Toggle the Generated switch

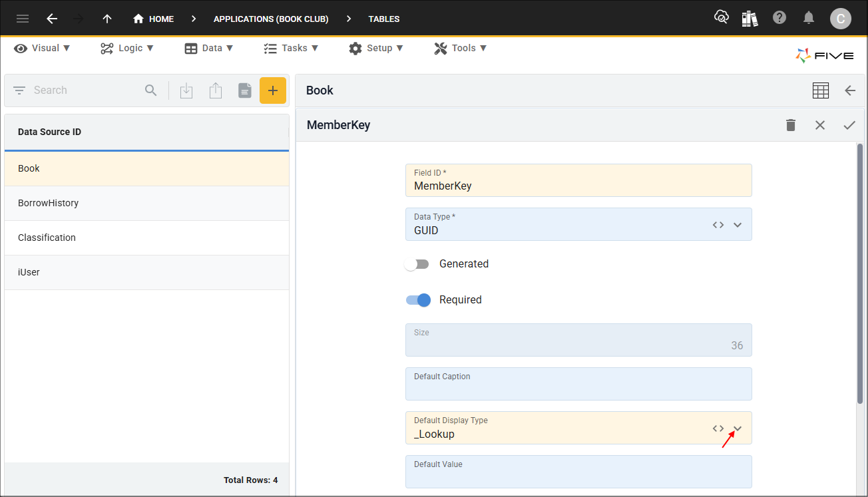click(x=418, y=264)
